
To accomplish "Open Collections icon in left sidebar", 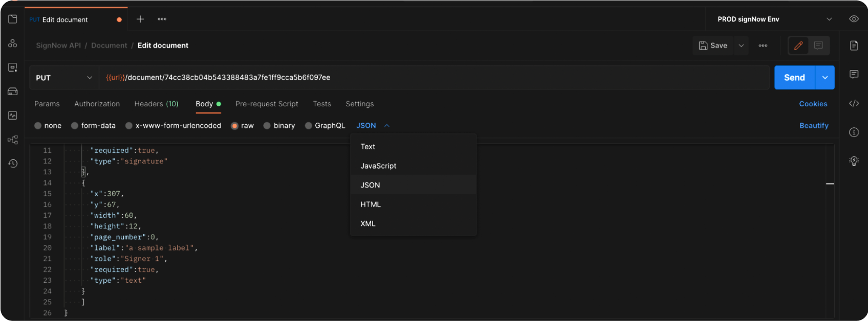I will tap(13, 19).
